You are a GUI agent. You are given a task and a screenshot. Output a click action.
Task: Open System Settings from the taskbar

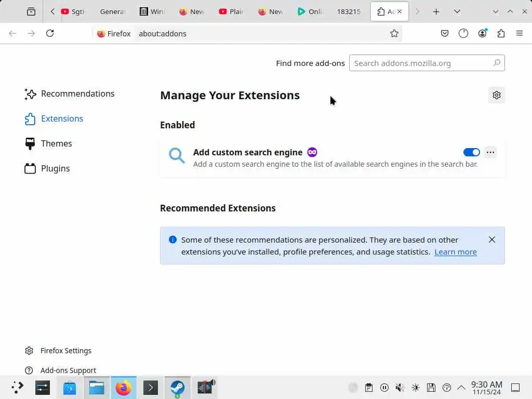[43, 388]
